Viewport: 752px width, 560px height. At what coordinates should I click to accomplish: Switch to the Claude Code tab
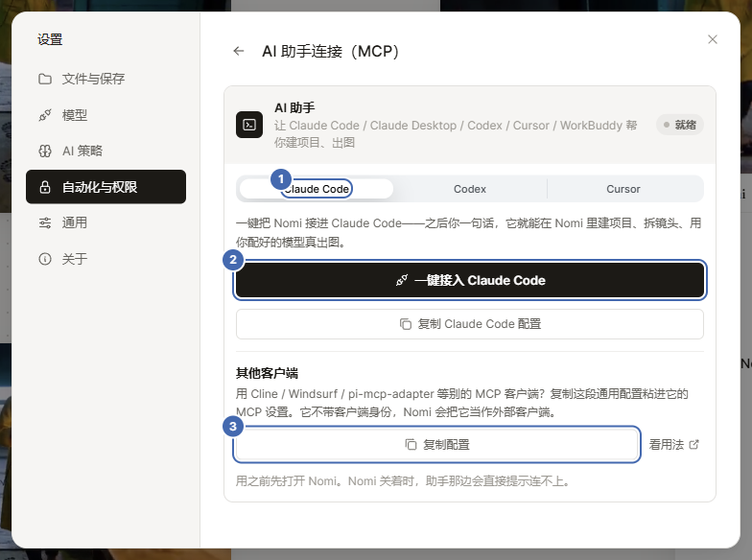(x=317, y=189)
